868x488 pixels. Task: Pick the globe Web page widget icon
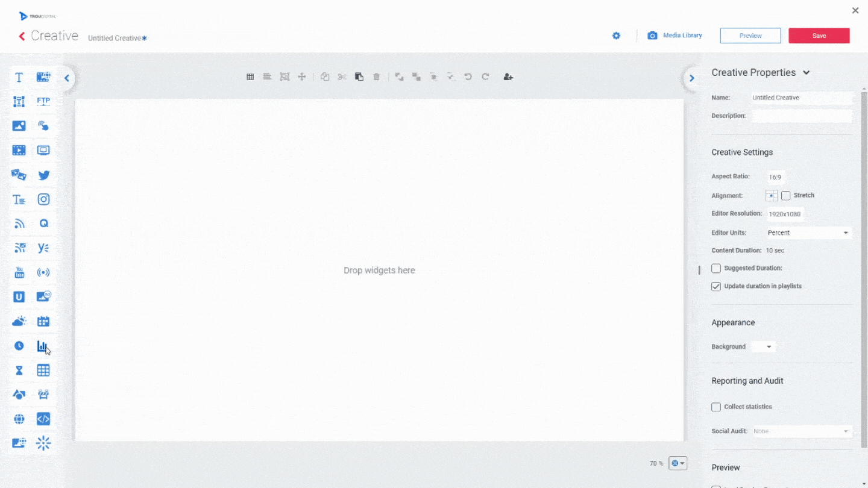[x=19, y=419]
